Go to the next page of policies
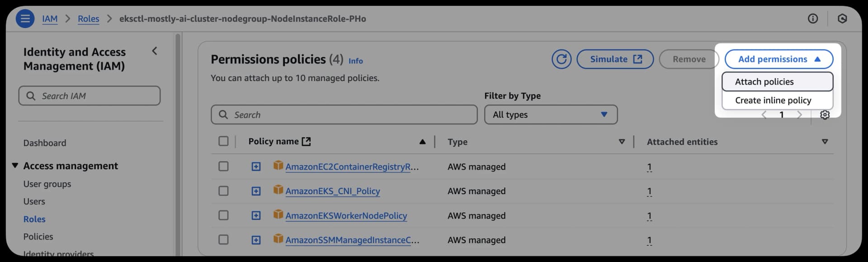The height and width of the screenshot is (262, 868). point(799,114)
